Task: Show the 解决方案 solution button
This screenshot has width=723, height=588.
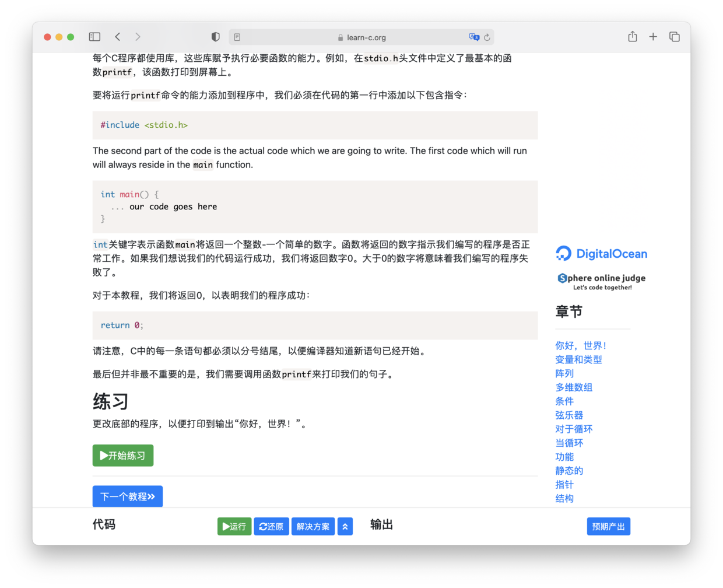Action: coord(313,526)
